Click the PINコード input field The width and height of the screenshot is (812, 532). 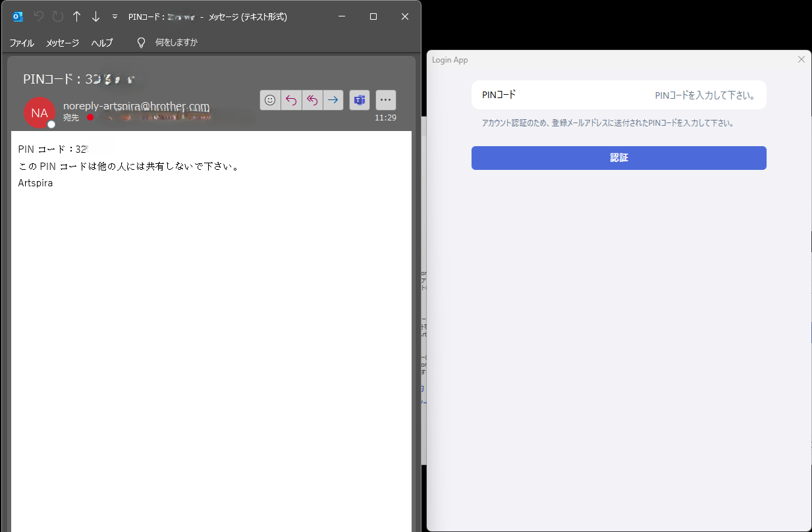coord(619,95)
